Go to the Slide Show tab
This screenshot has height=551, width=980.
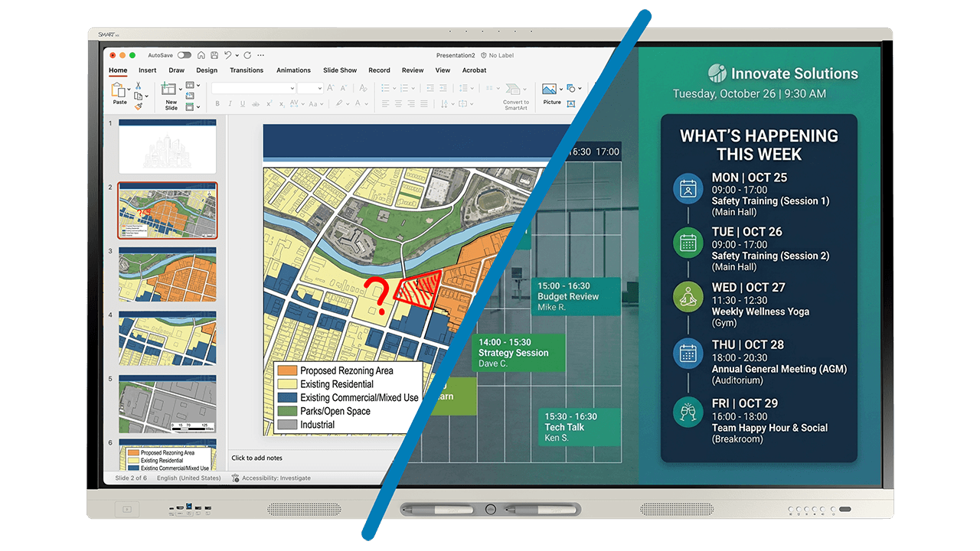click(x=340, y=70)
